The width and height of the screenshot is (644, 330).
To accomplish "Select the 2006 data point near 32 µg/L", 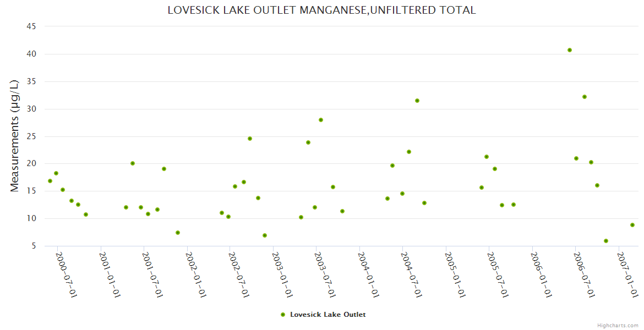I will click(585, 97).
